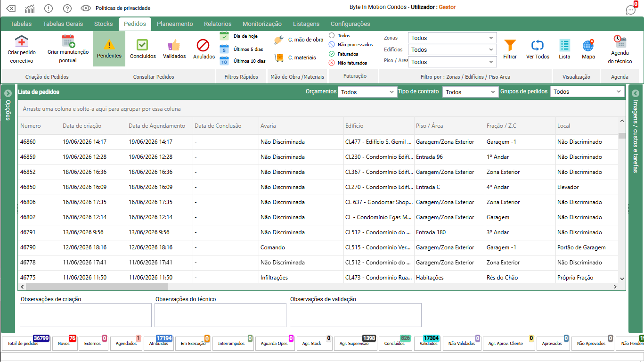The width and height of the screenshot is (644, 362).
Task: Sort by Data de criação column header
Action: [94, 126]
